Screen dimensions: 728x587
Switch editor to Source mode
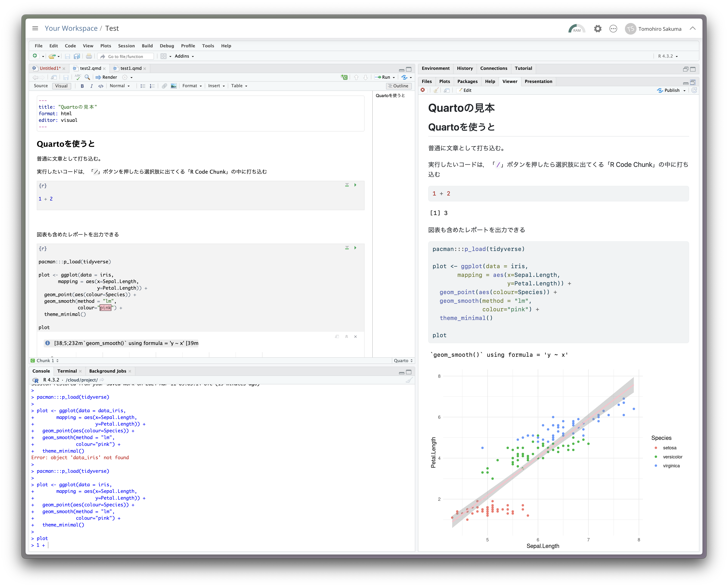click(41, 86)
